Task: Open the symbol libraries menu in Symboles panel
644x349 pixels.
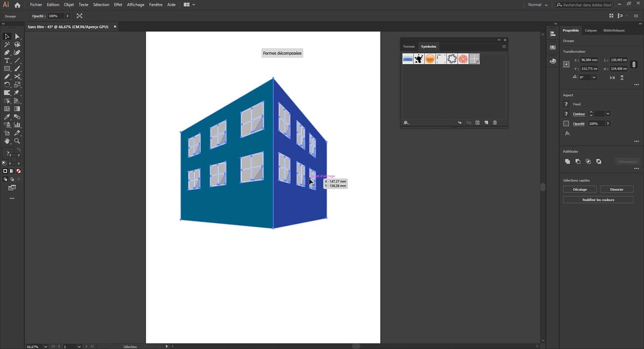Action: coord(406,123)
